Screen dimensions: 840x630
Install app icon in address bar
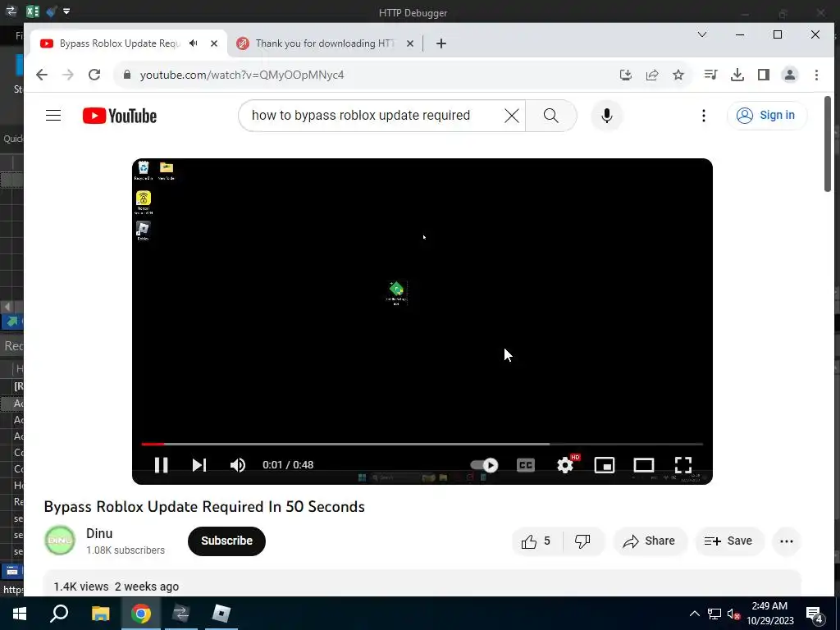click(x=626, y=75)
